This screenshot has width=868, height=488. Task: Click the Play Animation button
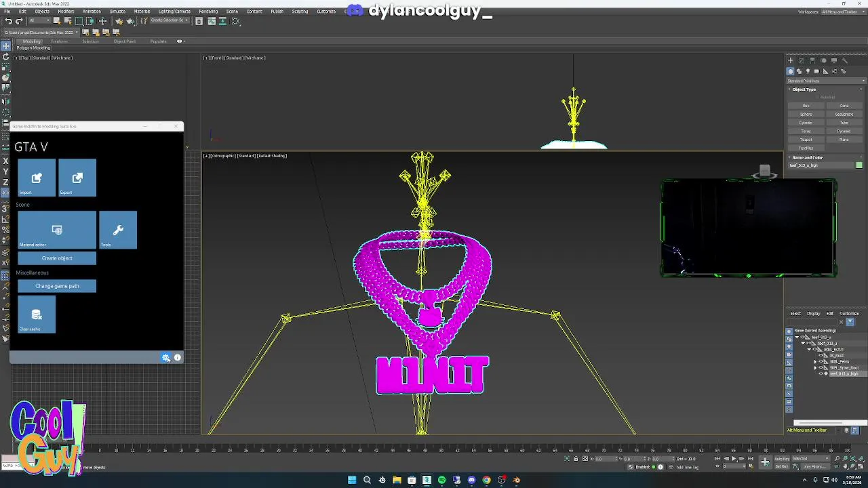[x=733, y=459]
